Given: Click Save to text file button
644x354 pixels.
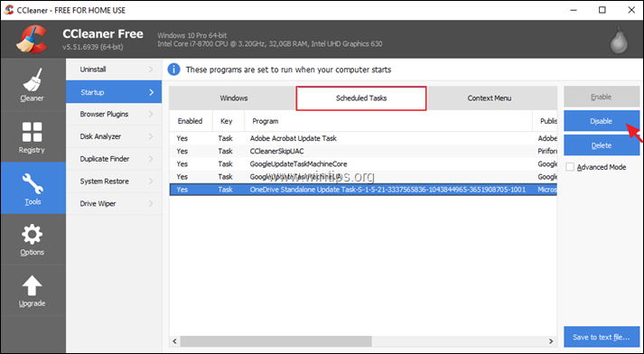Looking at the screenshot, I should [x=602, y=337].
